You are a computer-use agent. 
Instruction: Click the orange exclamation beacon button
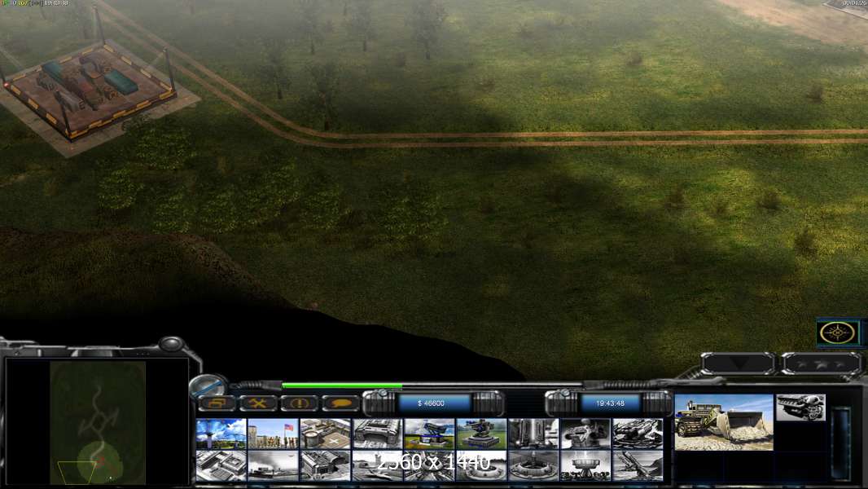tap(300, 403)
